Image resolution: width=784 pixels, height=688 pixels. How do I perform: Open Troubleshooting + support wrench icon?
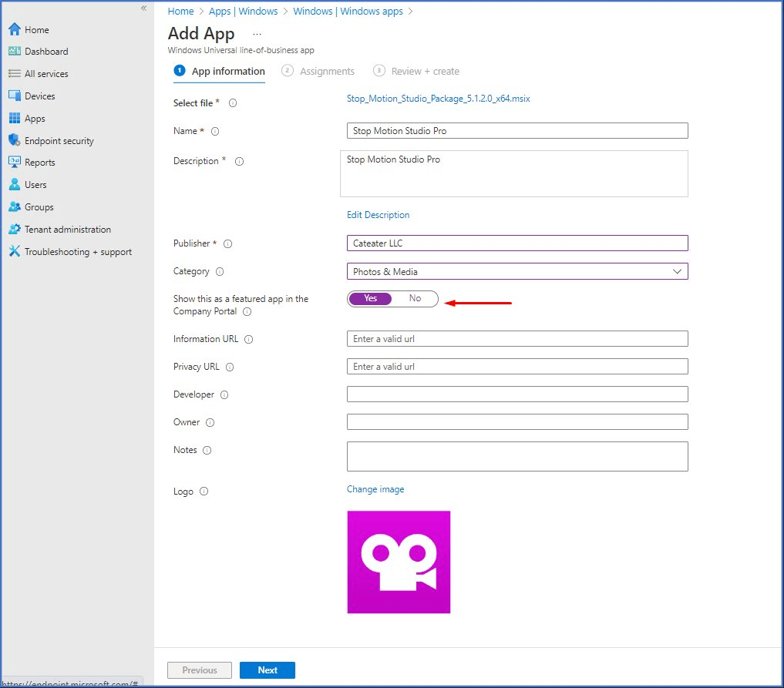(15, 252)
